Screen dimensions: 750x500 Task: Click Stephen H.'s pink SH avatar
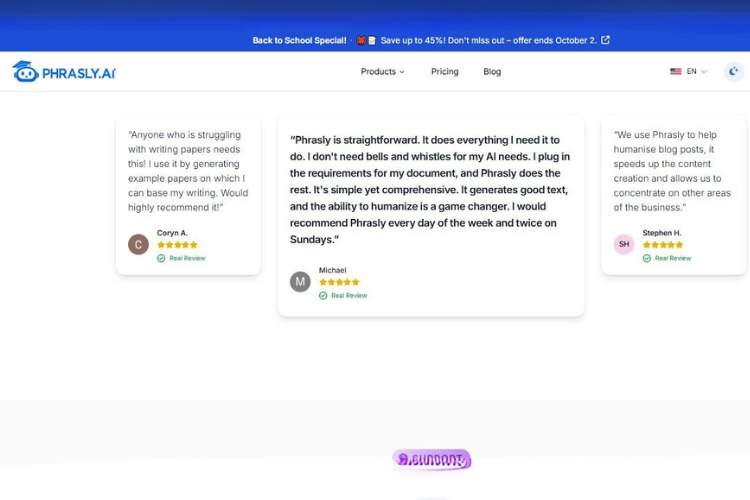[x=624, y=245]
